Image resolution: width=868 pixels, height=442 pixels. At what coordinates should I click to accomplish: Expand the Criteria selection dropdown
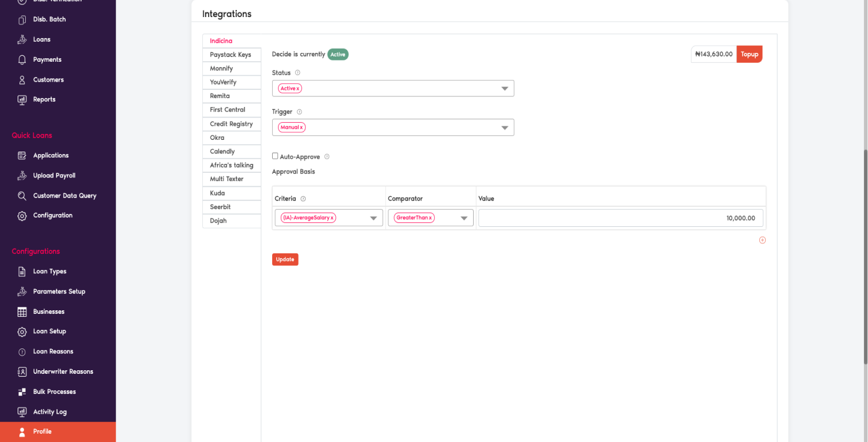373,217
